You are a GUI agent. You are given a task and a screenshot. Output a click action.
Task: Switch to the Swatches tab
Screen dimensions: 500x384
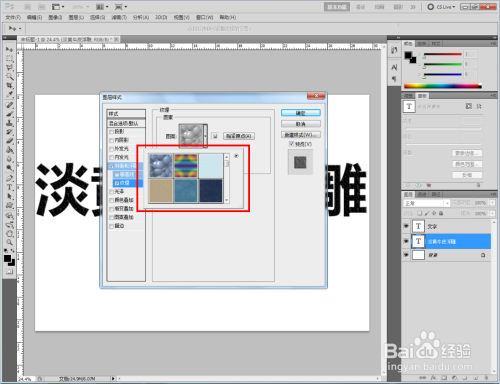422,44
